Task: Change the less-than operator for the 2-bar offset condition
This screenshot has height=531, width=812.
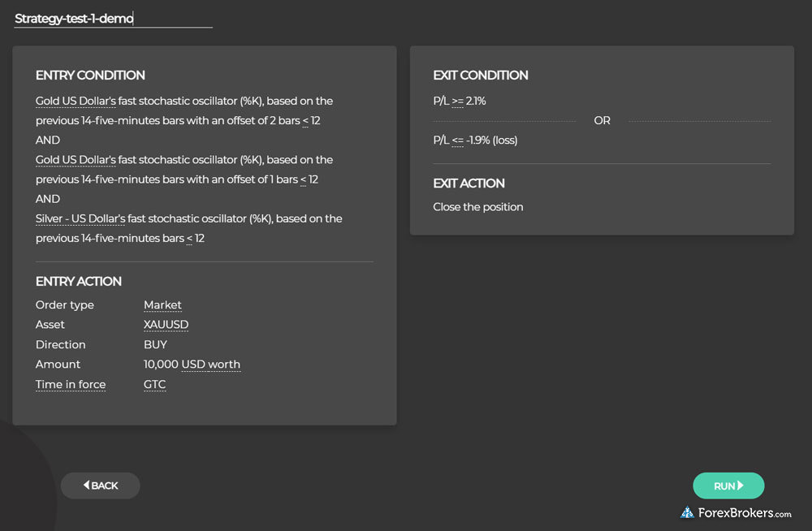Action: (304, 121)
